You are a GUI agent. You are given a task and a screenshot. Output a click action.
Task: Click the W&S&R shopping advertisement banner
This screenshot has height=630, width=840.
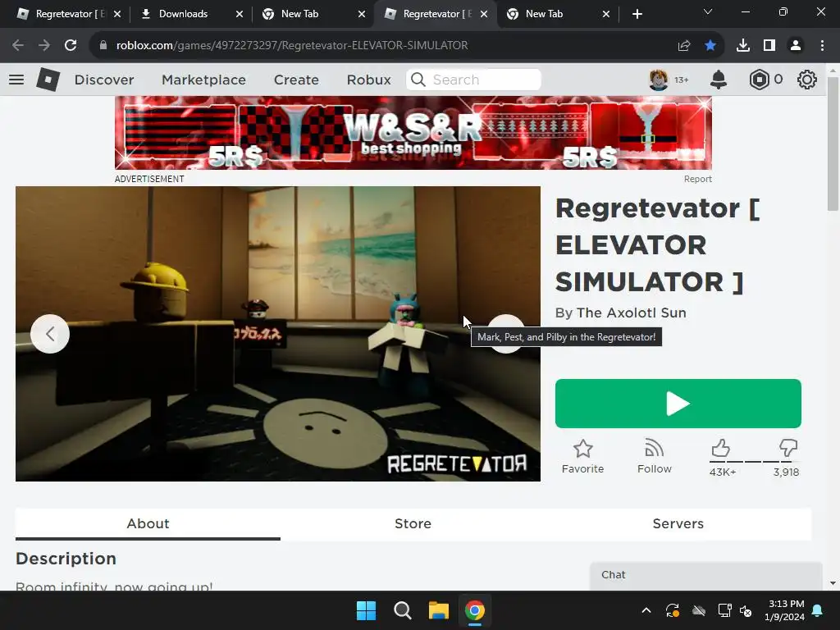pos(413,133)
